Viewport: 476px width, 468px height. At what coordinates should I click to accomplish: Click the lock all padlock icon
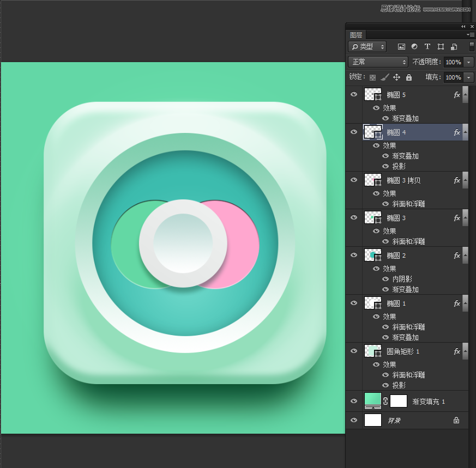pyautogui.click(x=409, y=77)
